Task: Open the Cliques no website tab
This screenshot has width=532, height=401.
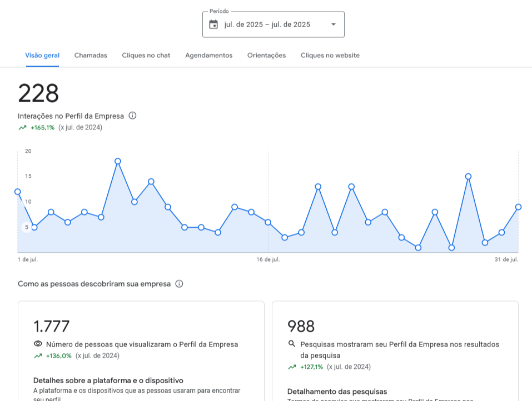Action: coord(330,56)
